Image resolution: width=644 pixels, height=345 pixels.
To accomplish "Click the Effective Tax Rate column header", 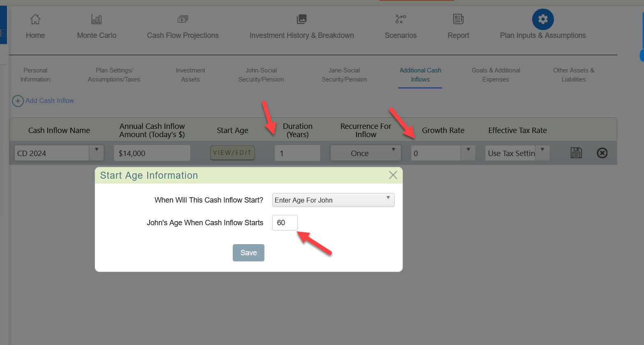I will pyautogui.click(x=517, y=130).
